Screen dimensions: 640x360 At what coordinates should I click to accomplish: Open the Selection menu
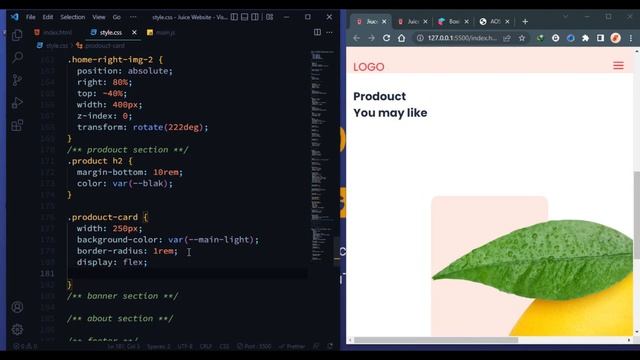(73, 17)
